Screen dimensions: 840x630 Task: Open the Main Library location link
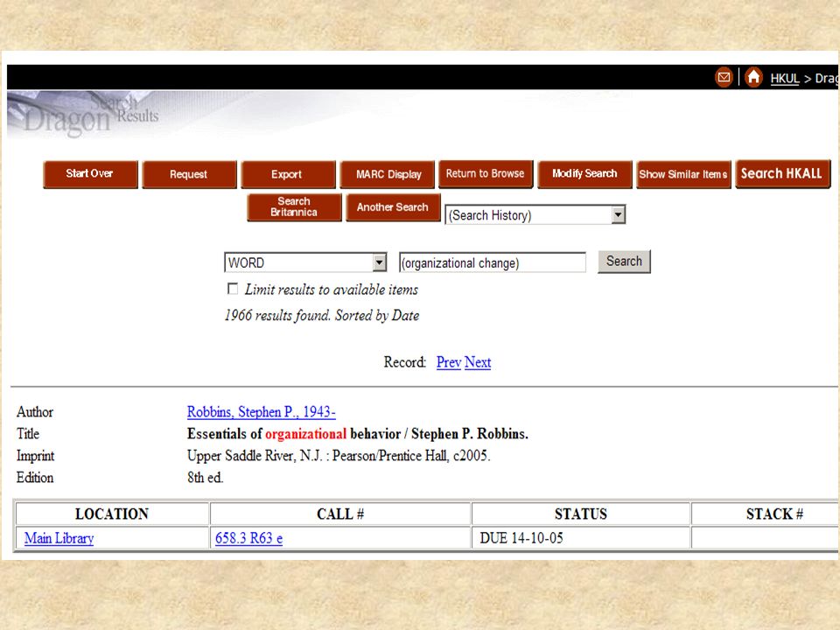59,538
